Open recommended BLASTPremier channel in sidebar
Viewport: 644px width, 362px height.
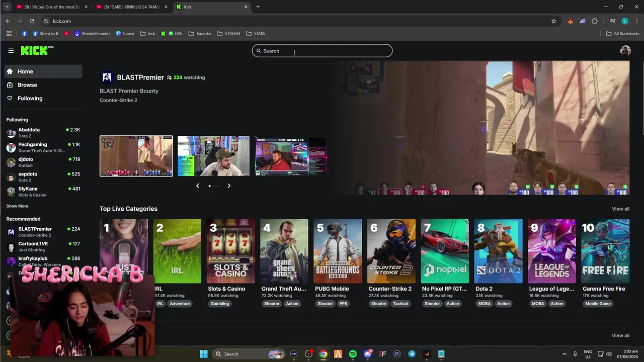click(43, 232)
